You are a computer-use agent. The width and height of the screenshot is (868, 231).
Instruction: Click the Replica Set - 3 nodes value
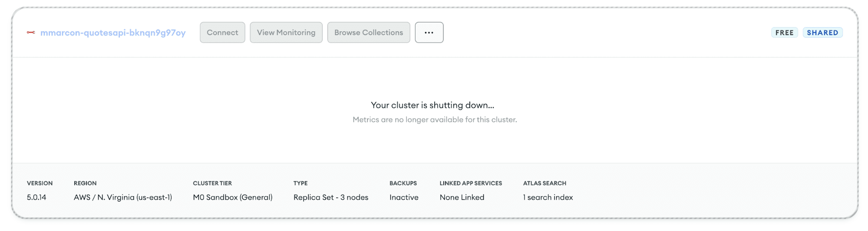[330, 197]
